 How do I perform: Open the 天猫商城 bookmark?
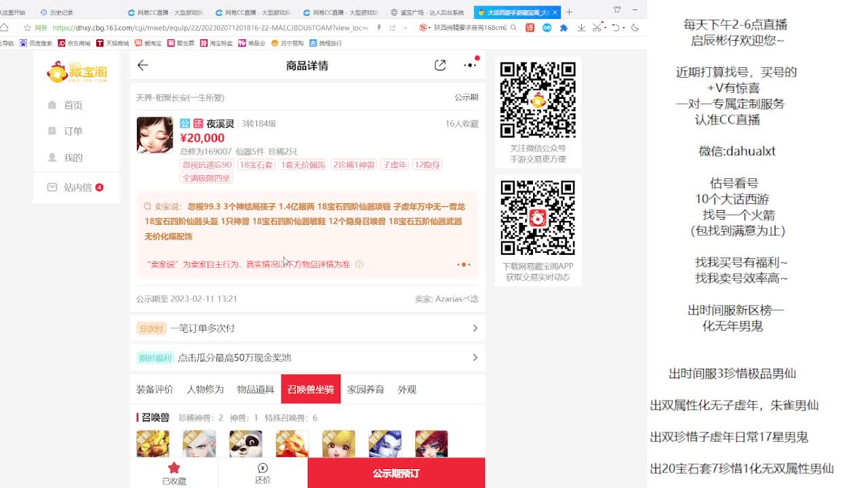[113, 43]
